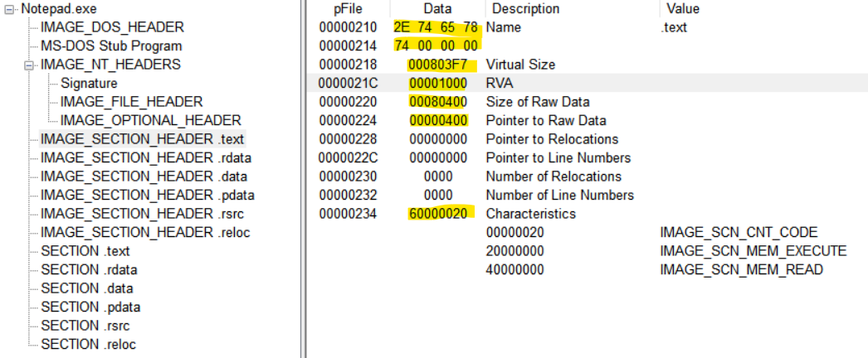The width and height of the screenshot is (868, 358).
Task: Select the IMAGE_SCN_CNT_CODE flag value
Action: point(739,233)
